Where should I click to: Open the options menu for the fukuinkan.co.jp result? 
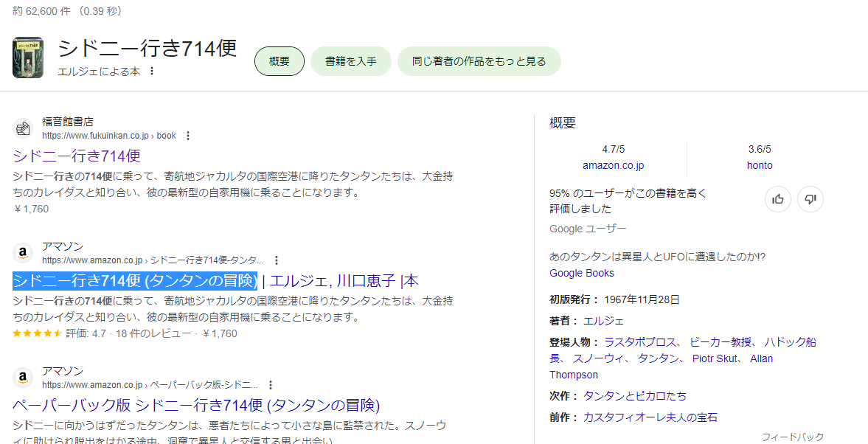[x=188, y=136]
